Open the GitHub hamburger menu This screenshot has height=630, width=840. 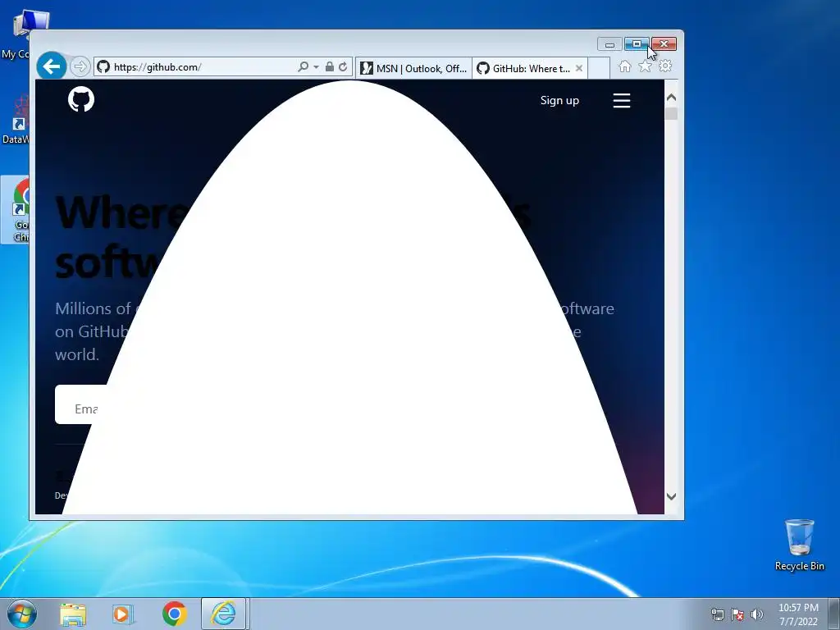(x=622, y=100)
